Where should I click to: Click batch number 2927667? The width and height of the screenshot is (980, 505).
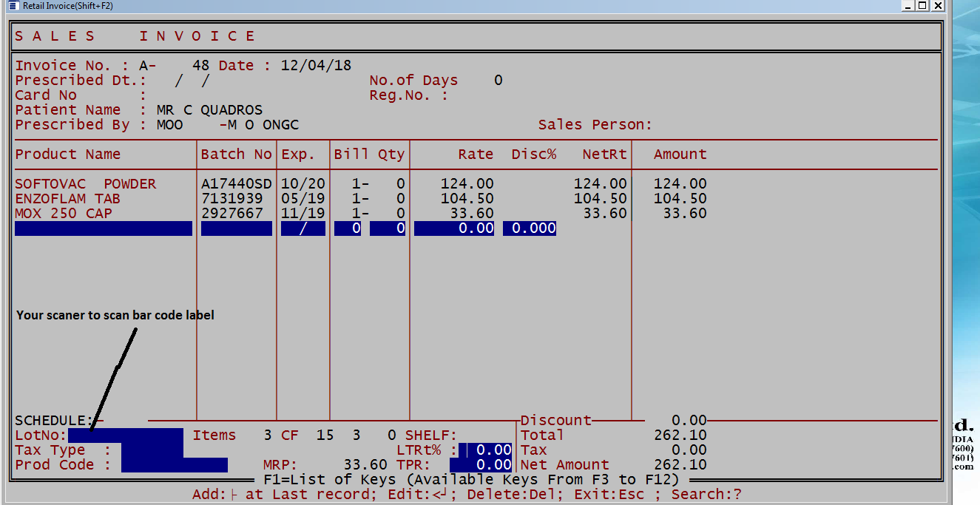[x=232, y=214]
